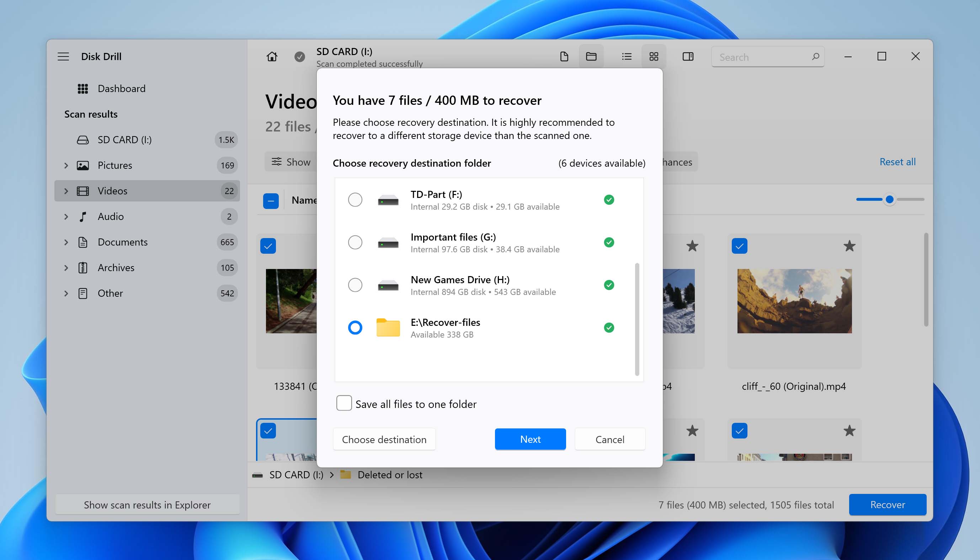980x560 pixels.
Task: Click Cancel to dismiss the dialog
Action: click(x=609, y=439)
